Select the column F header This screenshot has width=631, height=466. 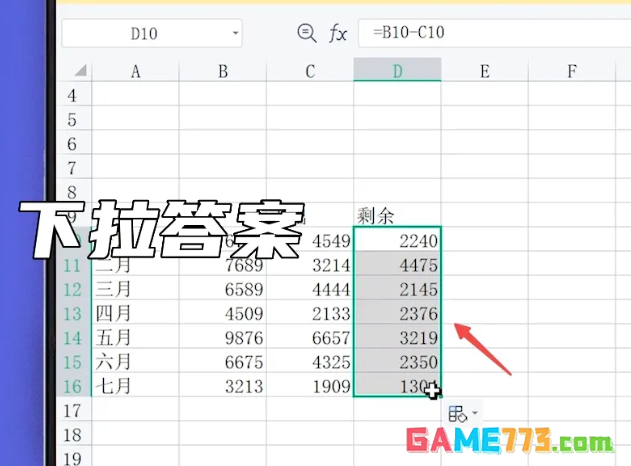tap(571, 71)
